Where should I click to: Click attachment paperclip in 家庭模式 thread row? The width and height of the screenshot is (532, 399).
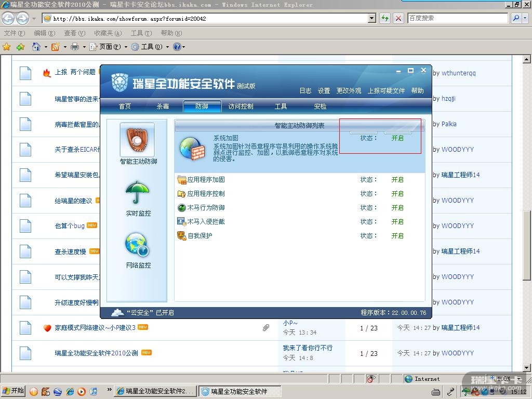pos(266,327)
